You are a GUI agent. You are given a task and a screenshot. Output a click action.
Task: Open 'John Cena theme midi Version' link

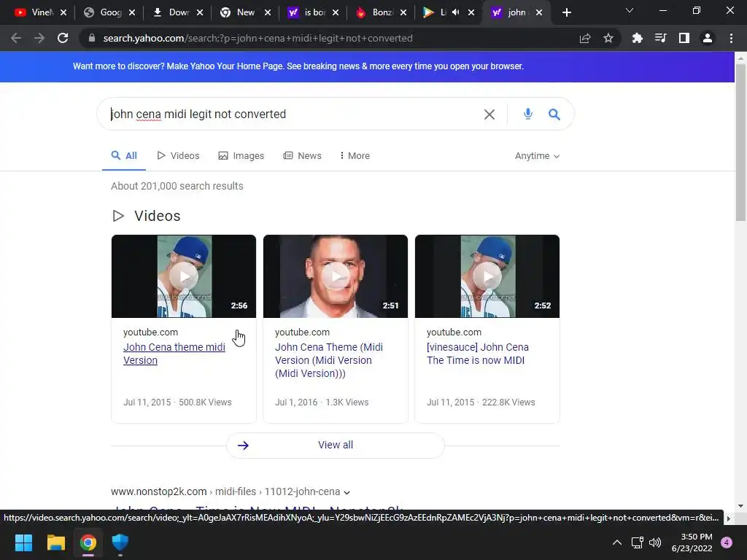[x=174, y=354]
